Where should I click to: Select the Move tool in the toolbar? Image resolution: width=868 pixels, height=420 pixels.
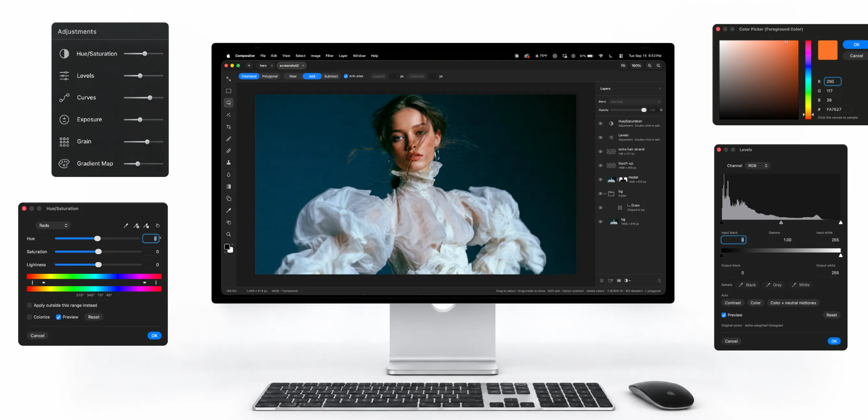pyautogui.click(x=228, y=79)
